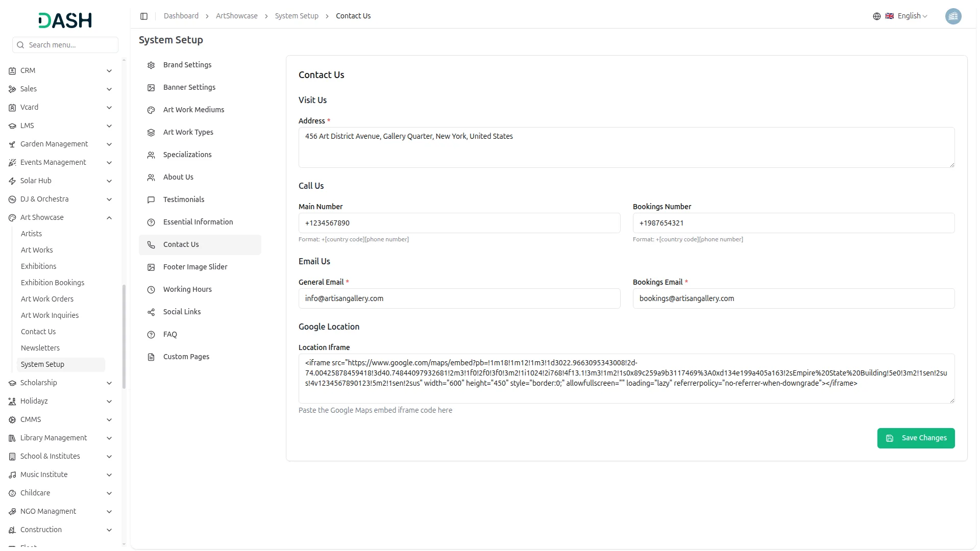The width and height of the screenshot is (980, 551).
Task: Open the English language dropdown
Action: [x=912, y=16]
